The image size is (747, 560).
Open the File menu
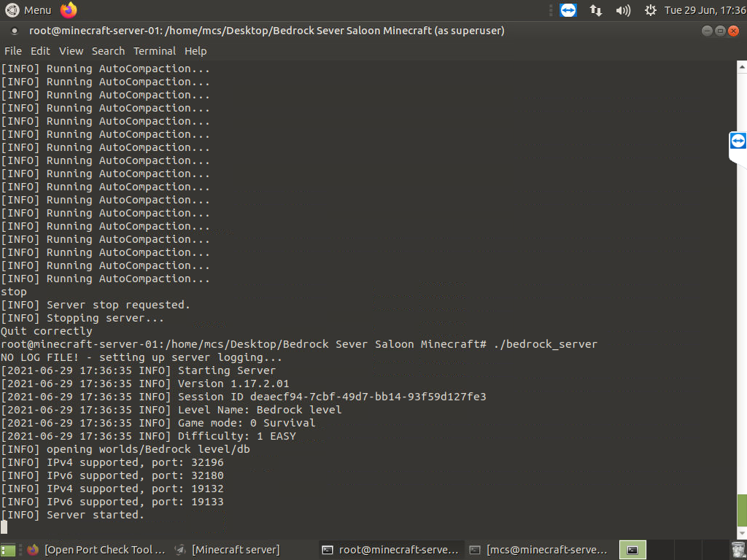(x=13, y=51)
